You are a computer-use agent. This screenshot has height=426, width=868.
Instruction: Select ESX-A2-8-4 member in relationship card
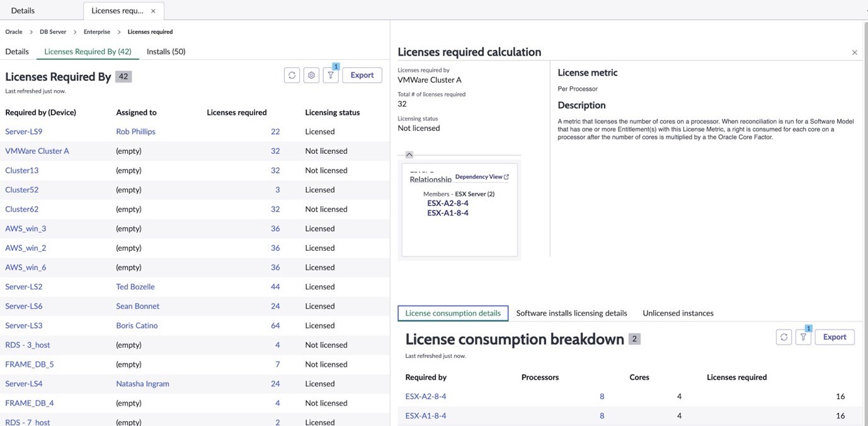(448, 204)
